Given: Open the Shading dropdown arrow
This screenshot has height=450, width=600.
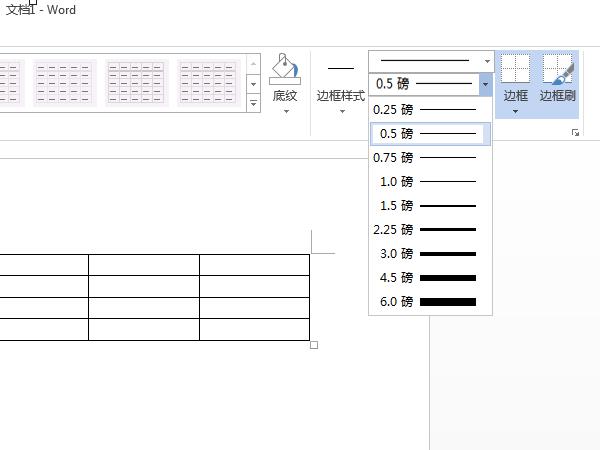Looking at the screenshot, I should (286, 112).
